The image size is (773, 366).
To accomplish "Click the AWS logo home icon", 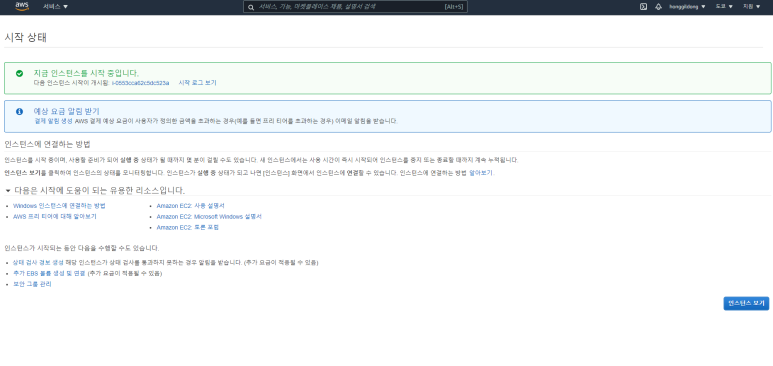I will (22, 6).
